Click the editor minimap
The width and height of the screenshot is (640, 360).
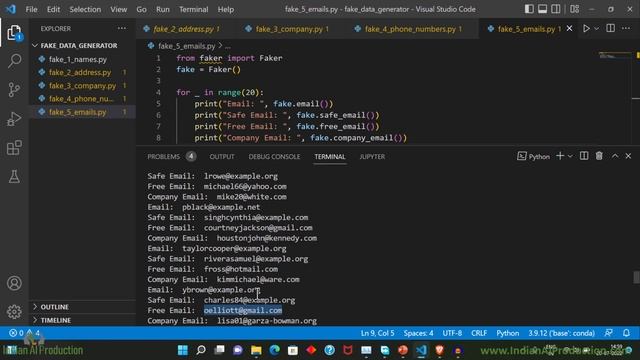pyautogui.click(x=615, y=56)
